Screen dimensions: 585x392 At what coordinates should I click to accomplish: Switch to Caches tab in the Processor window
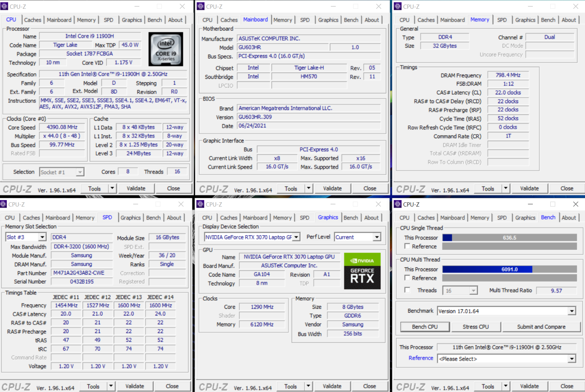click(32, 20)
